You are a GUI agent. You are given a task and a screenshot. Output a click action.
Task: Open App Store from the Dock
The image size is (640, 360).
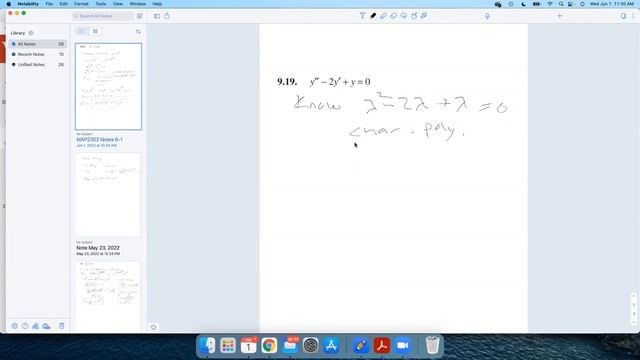331,345
